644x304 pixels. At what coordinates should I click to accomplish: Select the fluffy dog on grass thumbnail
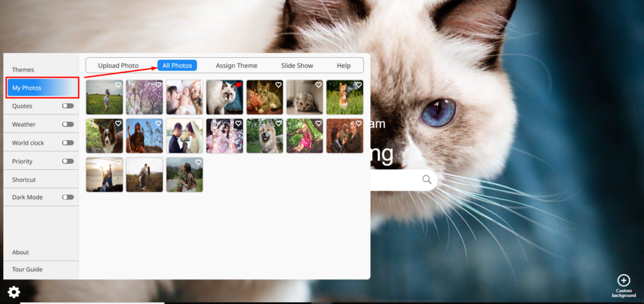(264, 137)
